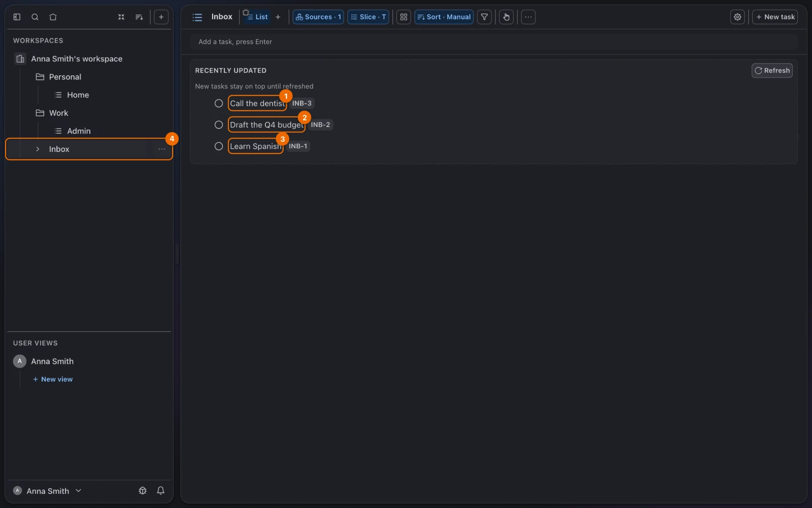Open the bug report icon
The height and width of the screenshot is (508, 812).
(x=143, y=490)
